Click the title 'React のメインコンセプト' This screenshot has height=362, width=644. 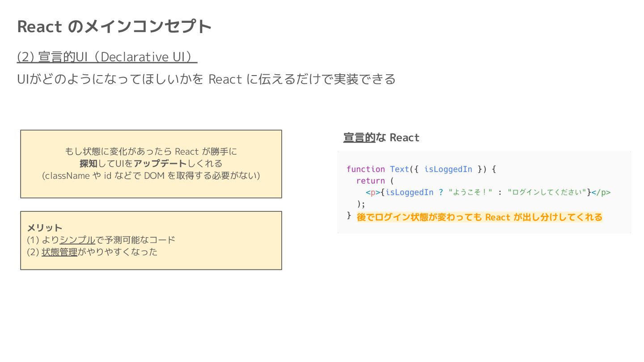coord(114,26)
